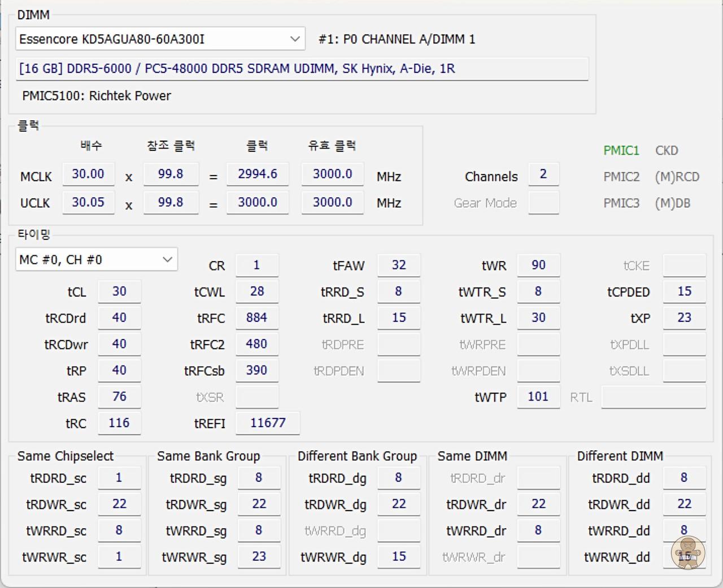
Task: Click the tRDWR_dg value field
Action: (x=399, y=504)
